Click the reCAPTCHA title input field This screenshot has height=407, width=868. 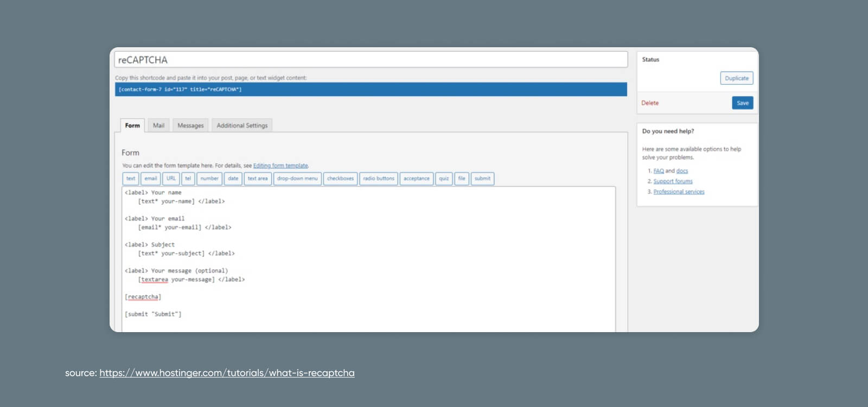tap(371, 60)
